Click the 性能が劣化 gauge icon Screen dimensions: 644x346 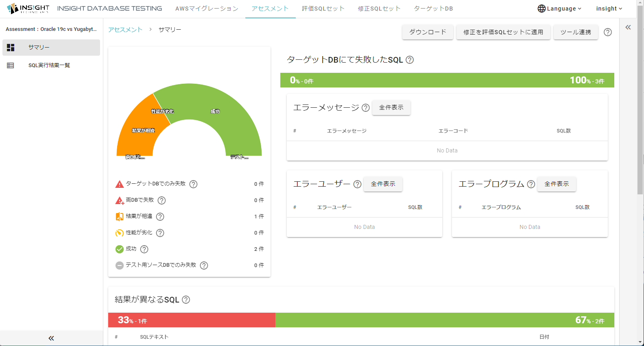[x=120, y=233]
